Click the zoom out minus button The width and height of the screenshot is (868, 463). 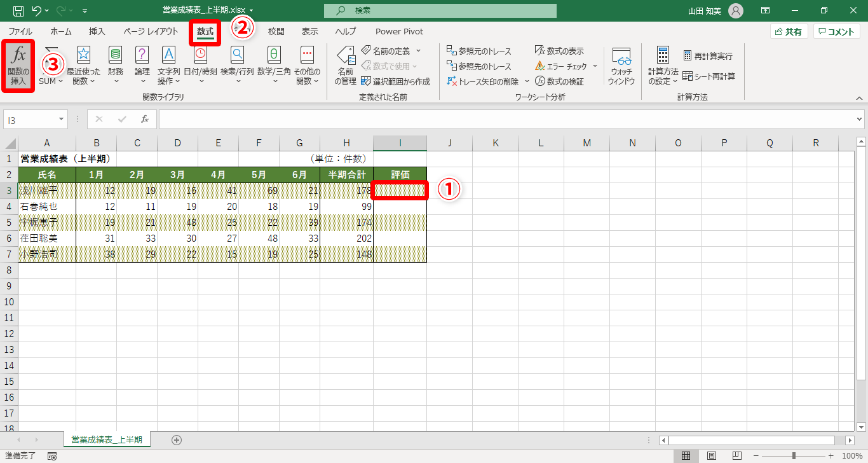coord(757,456)
